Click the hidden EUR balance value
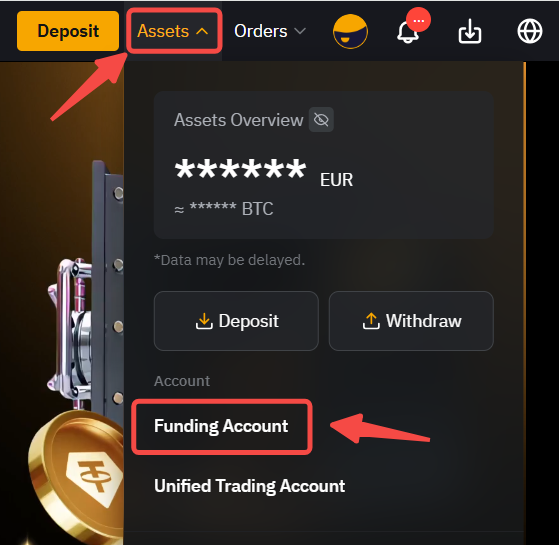Image resolution: width=559 pixels, height=545 pixels. (240, 169)
